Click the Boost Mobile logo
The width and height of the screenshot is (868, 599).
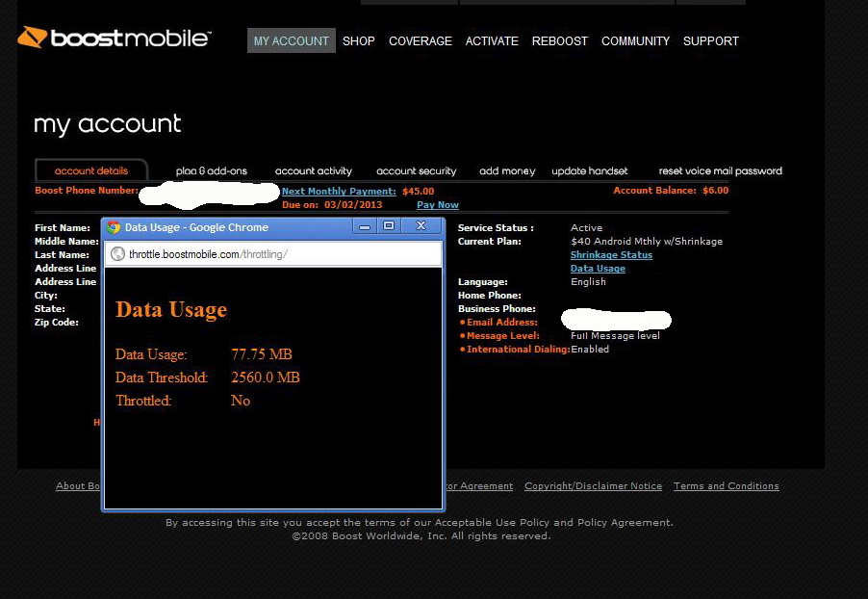(x=114, y=39)
